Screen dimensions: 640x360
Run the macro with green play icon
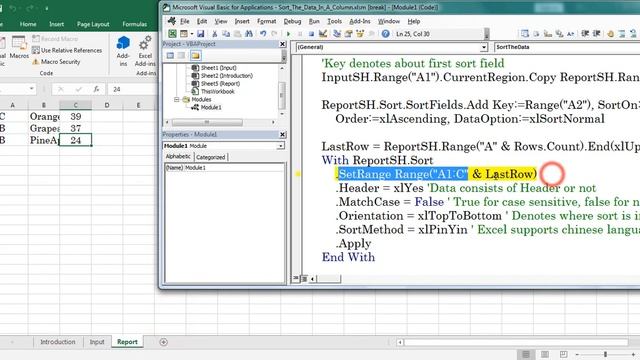pos(288,34)
